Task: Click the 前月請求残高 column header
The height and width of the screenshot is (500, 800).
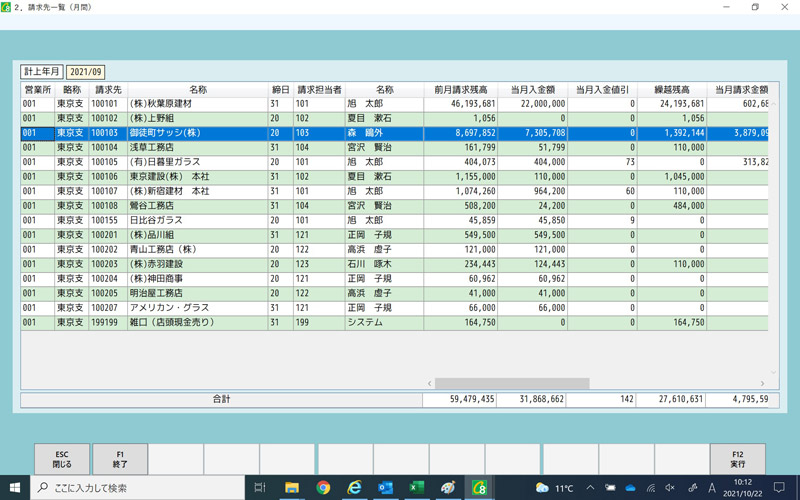Action: tap(461, 90)
